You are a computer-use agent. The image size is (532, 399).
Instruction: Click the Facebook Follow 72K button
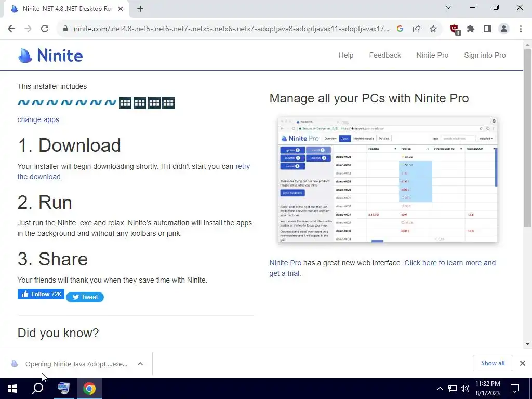41,294
